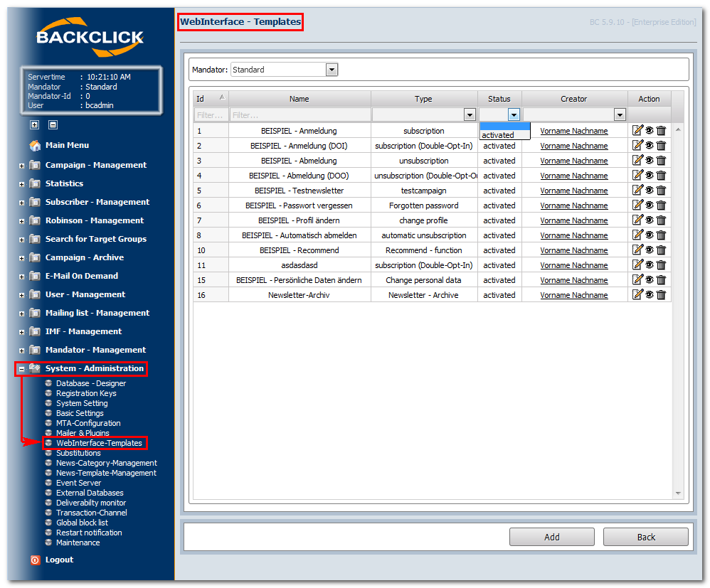
Task: Edit the BEISPIEL - Abmeldung template
Action: click(637, 160)
